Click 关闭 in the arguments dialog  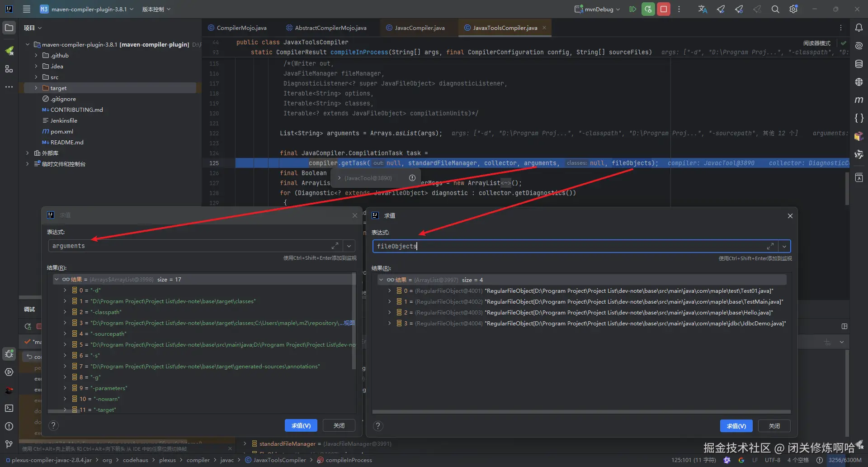[x=339, y=425]
